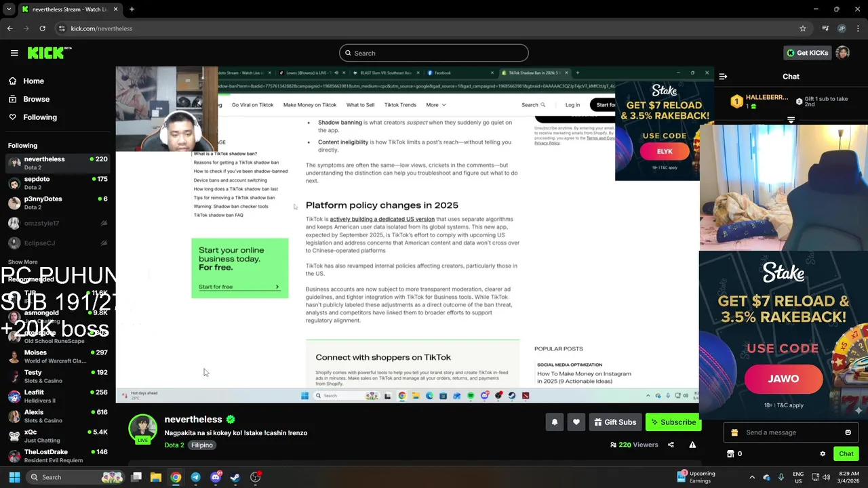Go back in Chrome
This screenshot has height=488, width=868.
9,28
